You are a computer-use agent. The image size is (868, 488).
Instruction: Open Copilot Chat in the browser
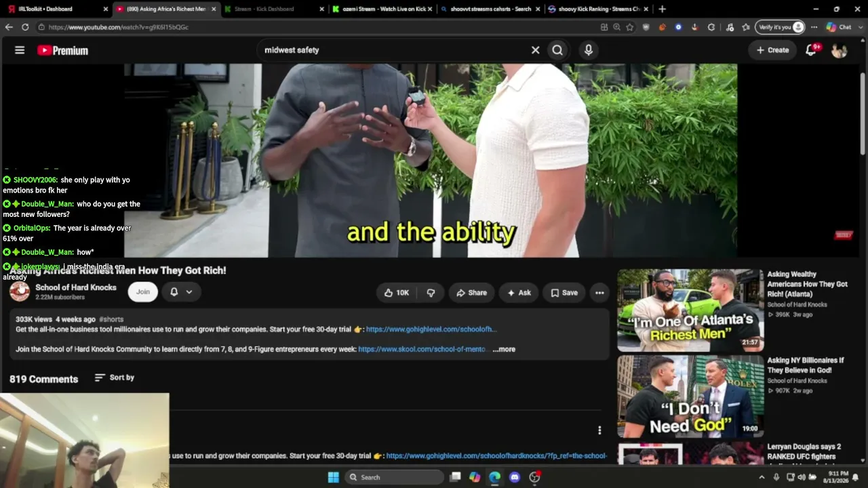(839, 27)
